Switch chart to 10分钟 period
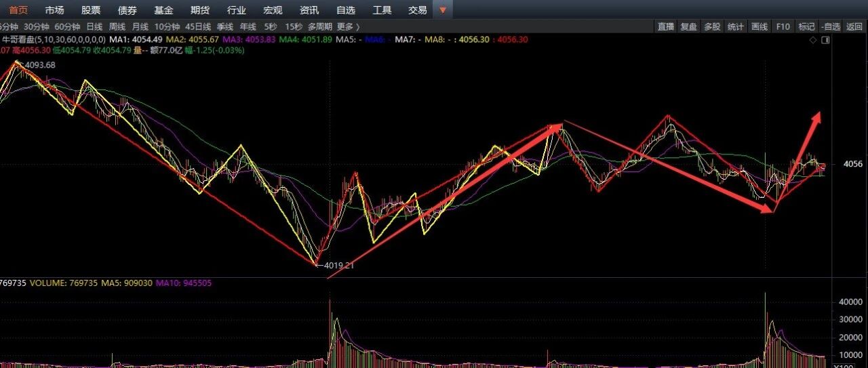 coord(167,26)
